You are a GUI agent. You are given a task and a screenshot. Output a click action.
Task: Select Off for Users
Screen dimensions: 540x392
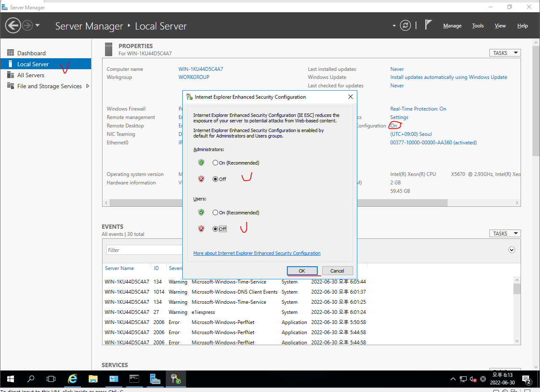click(x=219, y=229)
